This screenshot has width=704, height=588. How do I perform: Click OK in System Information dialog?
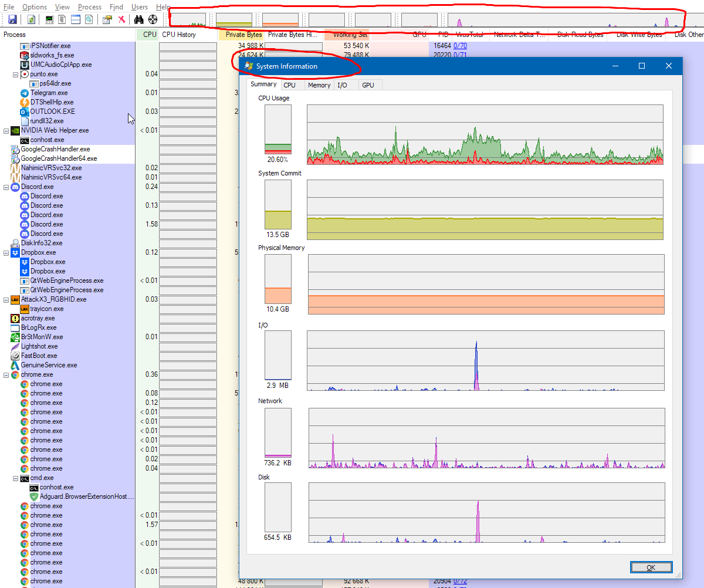pyautogui.click(x=651, y=567)
